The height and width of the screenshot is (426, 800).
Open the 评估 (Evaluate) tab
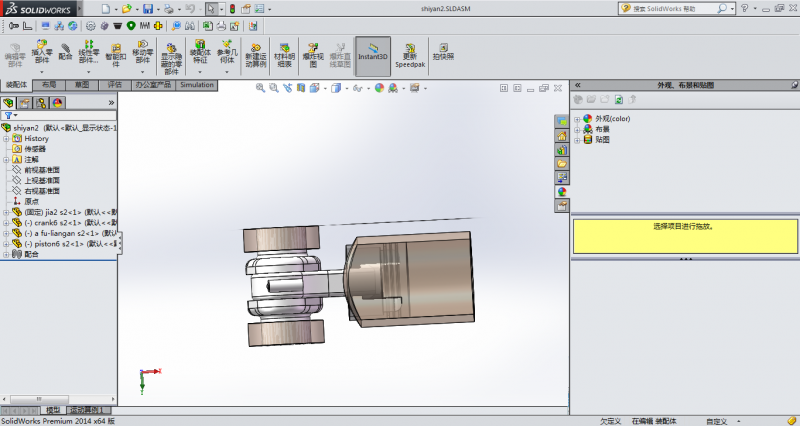[115, 85]
